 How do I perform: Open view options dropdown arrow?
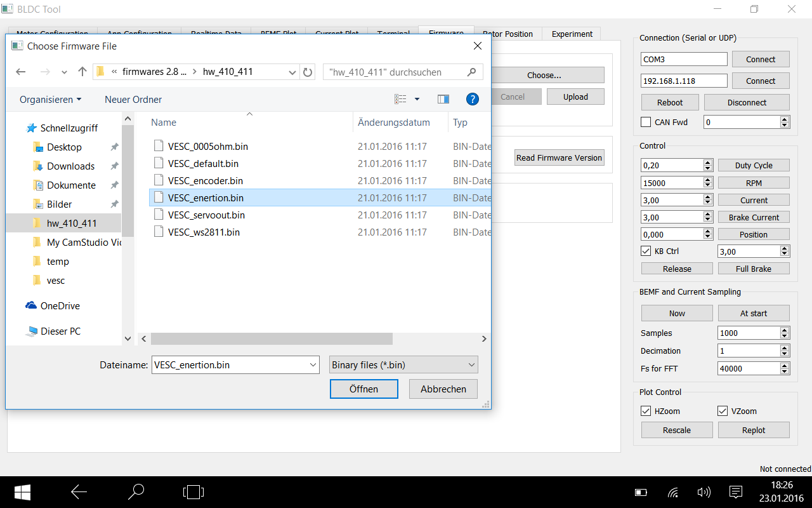tap(417, 99)
